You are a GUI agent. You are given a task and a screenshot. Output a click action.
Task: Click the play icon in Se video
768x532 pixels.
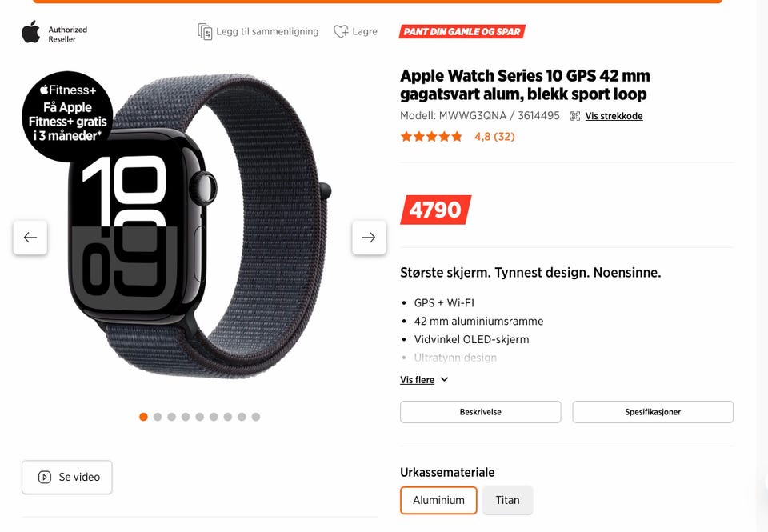point(45,477)
